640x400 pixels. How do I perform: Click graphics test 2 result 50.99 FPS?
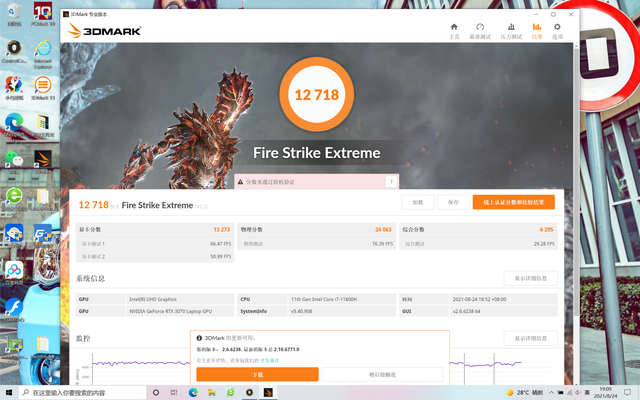tap(221, 256)
